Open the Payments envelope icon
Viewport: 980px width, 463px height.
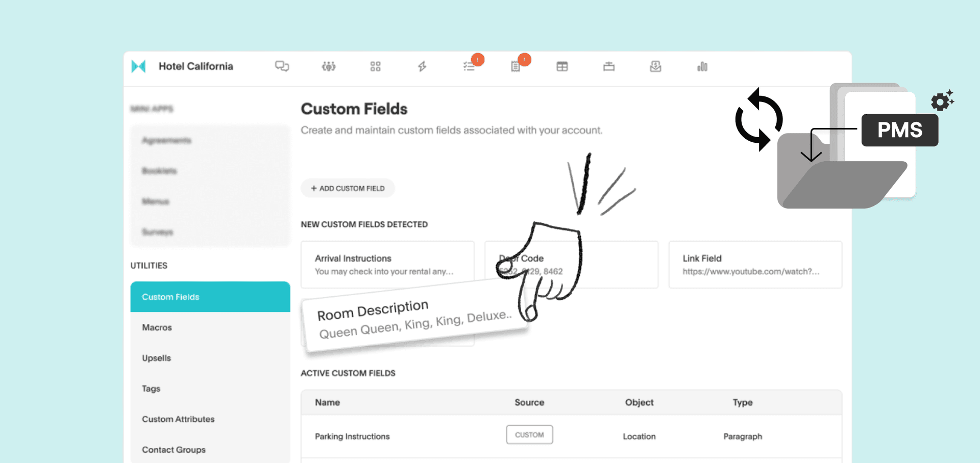coord(655,66)
